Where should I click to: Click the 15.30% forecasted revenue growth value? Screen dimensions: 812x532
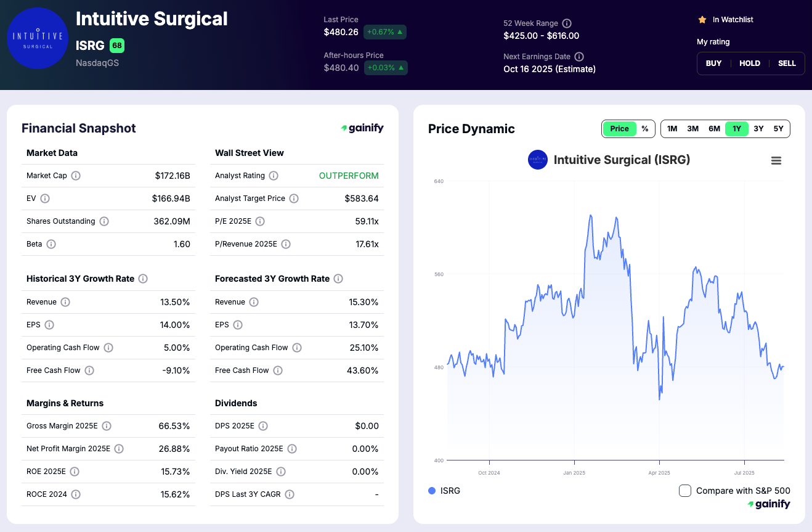click(x=363, y=302)
